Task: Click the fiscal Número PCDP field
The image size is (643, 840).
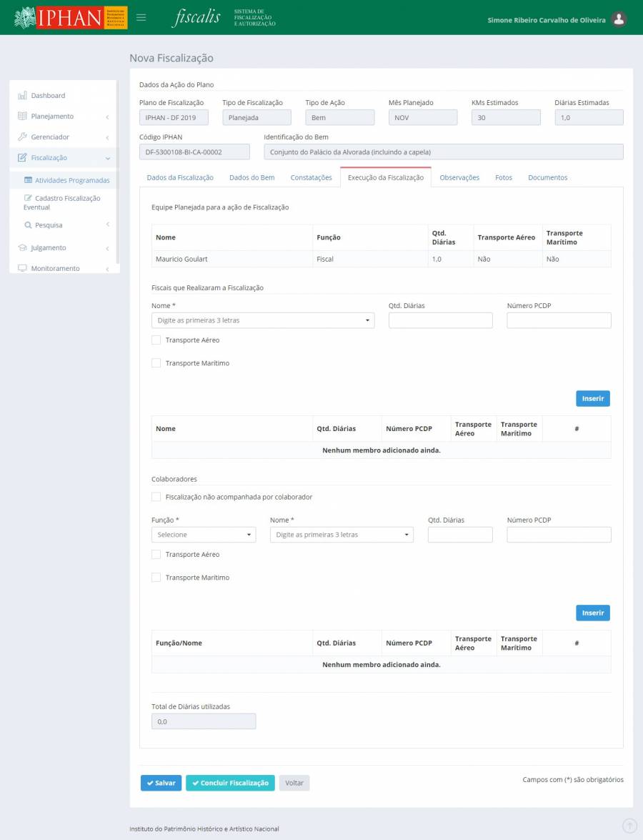Action: point(559,320)
